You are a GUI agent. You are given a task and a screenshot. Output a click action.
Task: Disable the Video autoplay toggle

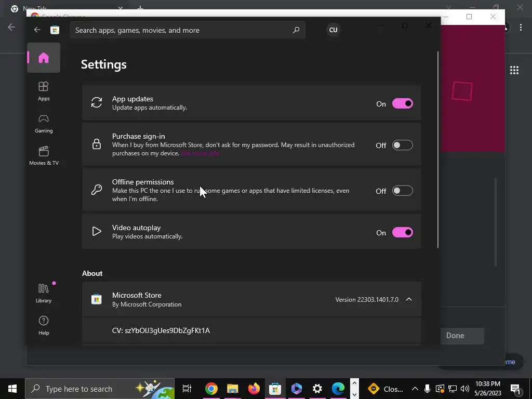(403, 232)
